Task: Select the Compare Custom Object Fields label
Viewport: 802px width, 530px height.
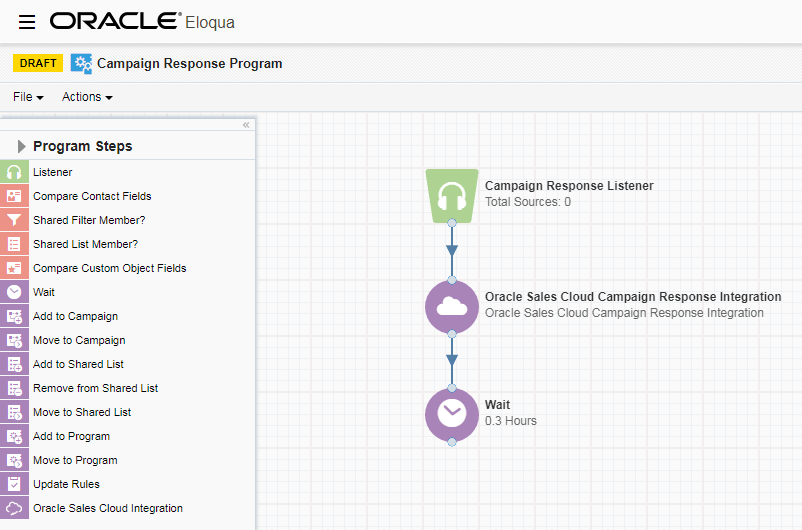Action: coord(109,269)
